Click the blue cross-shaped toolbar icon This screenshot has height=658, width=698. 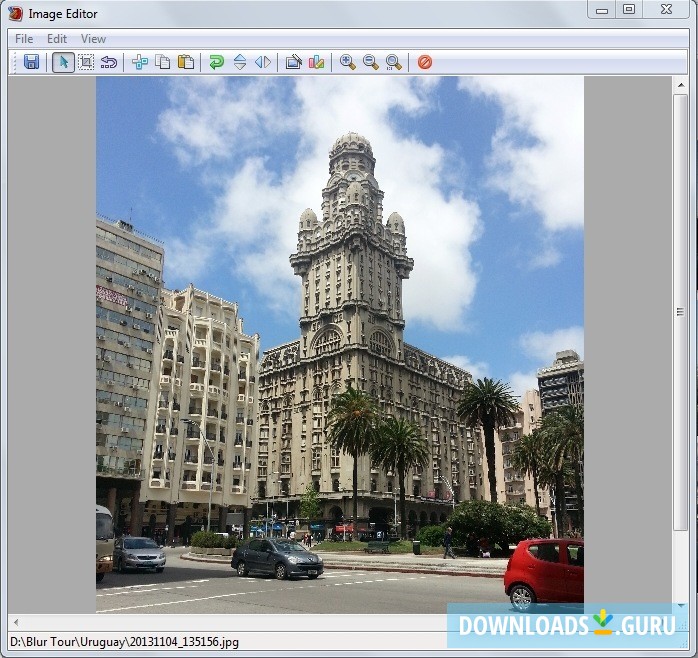click(140, 62)
